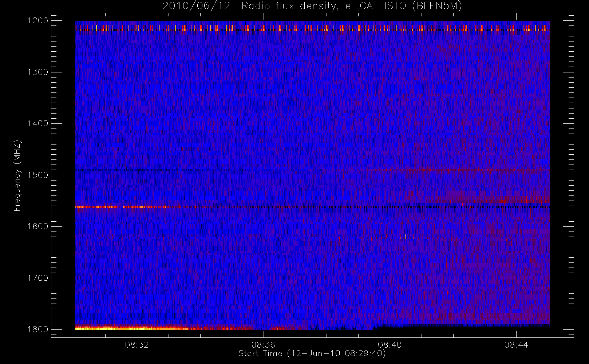Select the 'Frequency (MHZ)' axis label
589x364 pixels.
17,175
